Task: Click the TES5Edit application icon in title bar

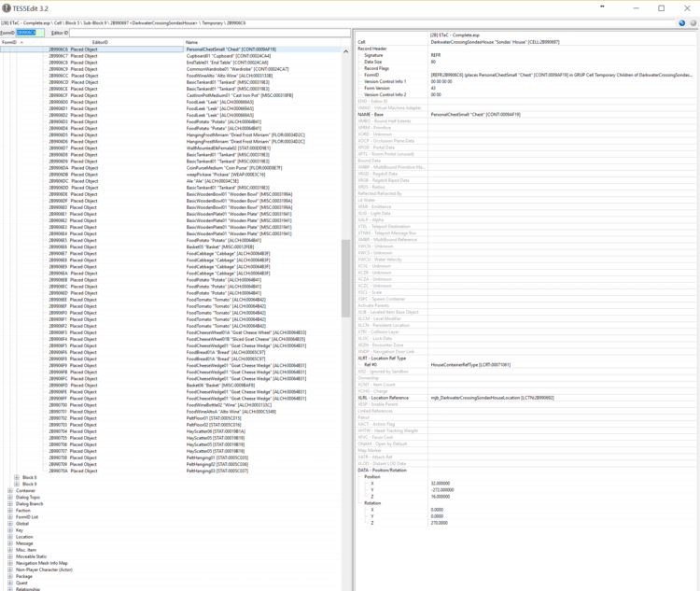Action: point(7,8)
